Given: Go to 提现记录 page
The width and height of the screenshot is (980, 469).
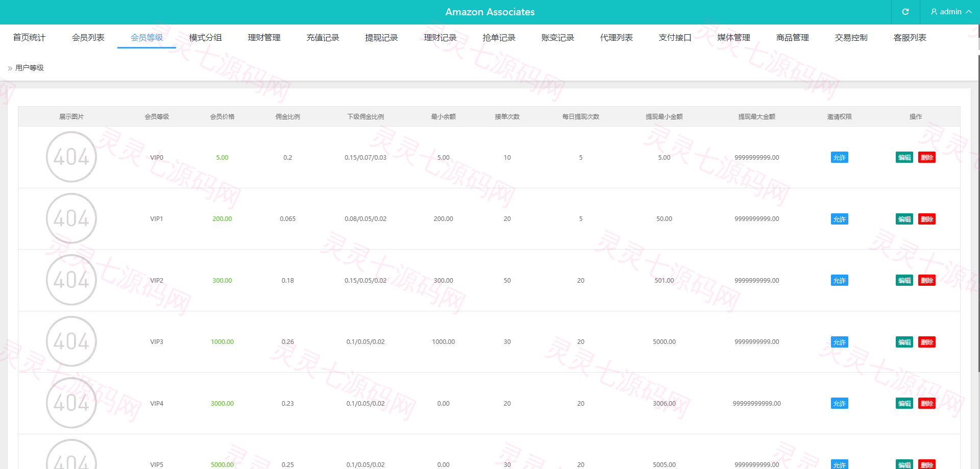Looking at the screenshot, I should coord(381,37).
